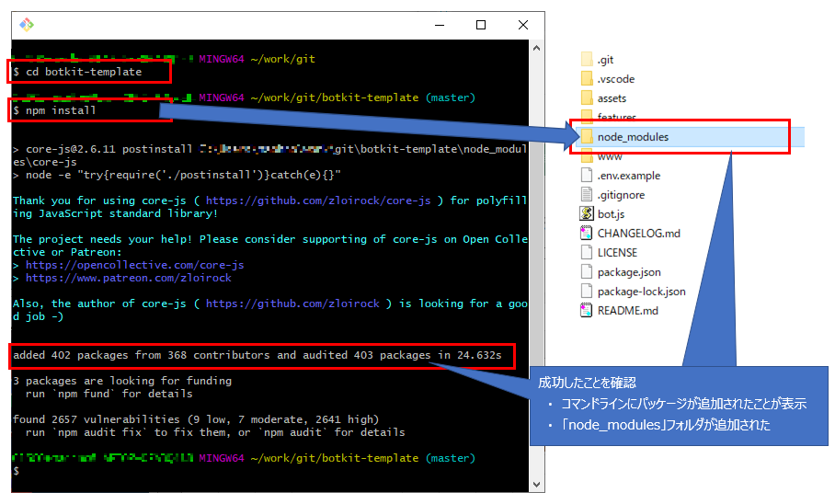Click the node_modules folder icon

(587, 137)
